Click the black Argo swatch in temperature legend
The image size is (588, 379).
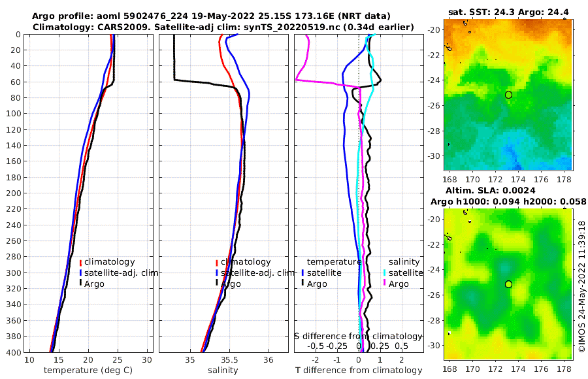click(x=80, y=283)
